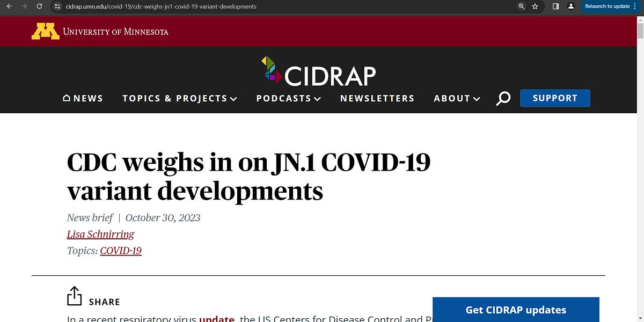
Task: Open the CIDRAP search magnifier
Action: tap(503, 98)
